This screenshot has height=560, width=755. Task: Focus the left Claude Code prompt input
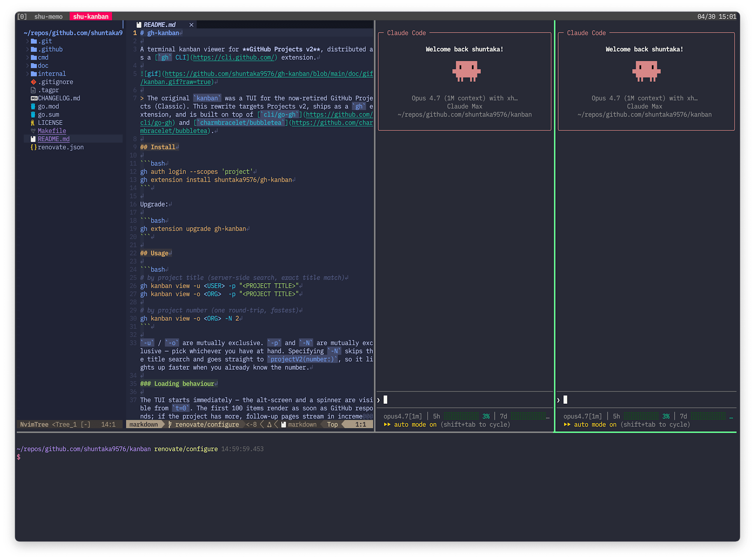coord(464,400)
